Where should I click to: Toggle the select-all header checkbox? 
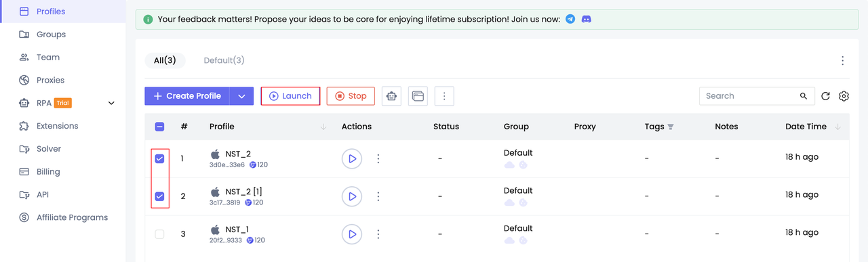[x=159, y=127]
